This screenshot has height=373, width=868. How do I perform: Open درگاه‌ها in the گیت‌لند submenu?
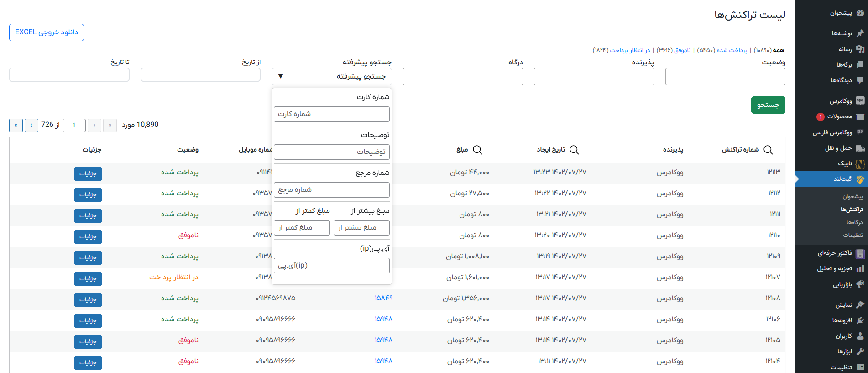(854, 222)
